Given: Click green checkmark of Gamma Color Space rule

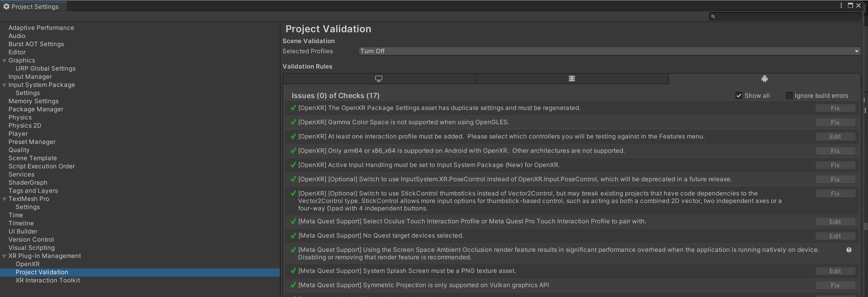Looking at the screenshot, I should coord(293,122).
